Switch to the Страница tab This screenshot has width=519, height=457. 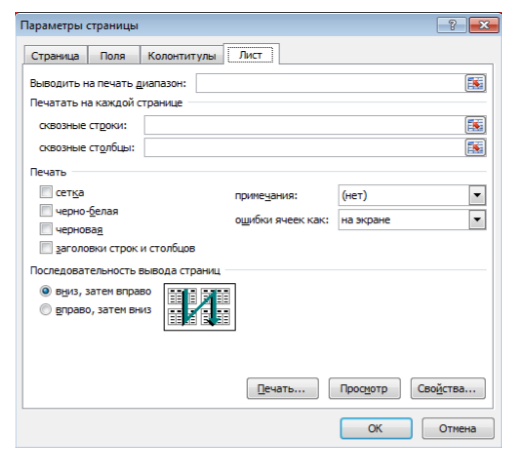pos(55,55)
